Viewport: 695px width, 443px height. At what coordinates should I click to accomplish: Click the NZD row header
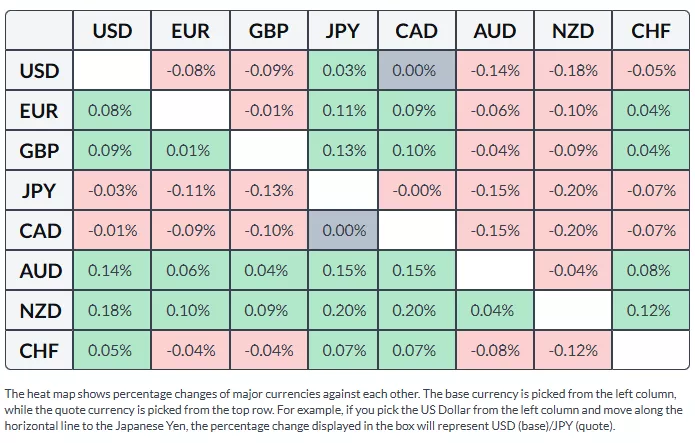[x=40, y=310]
